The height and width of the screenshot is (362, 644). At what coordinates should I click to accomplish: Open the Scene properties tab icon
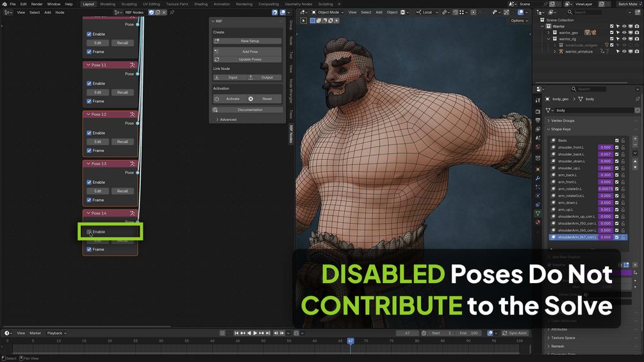coord(538,138)
